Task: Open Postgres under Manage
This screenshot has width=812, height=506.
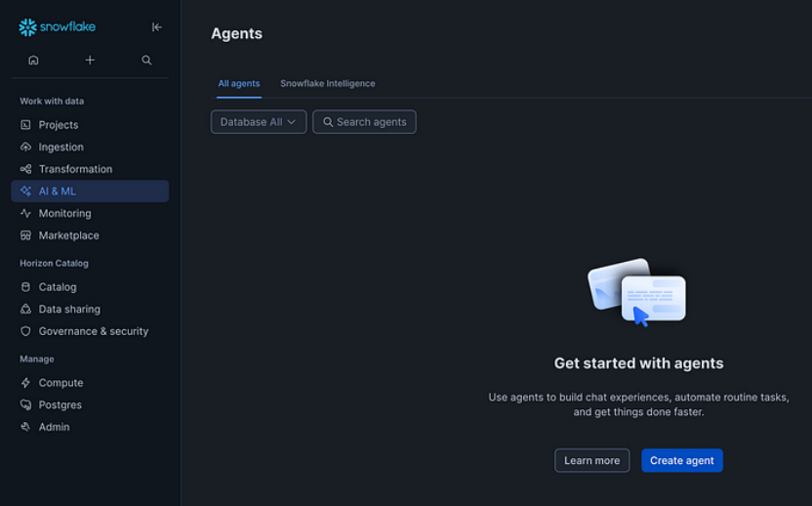Action: pyautogui.click(x=60, y=405)
